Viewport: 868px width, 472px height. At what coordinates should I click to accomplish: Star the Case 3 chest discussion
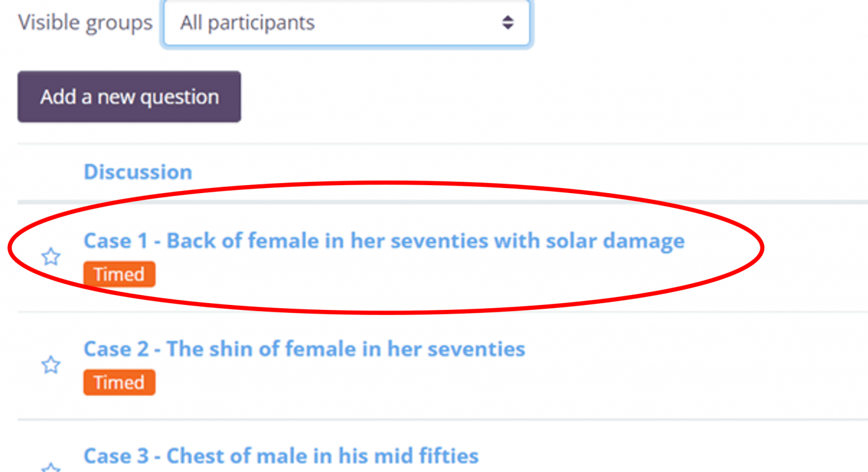51,467
